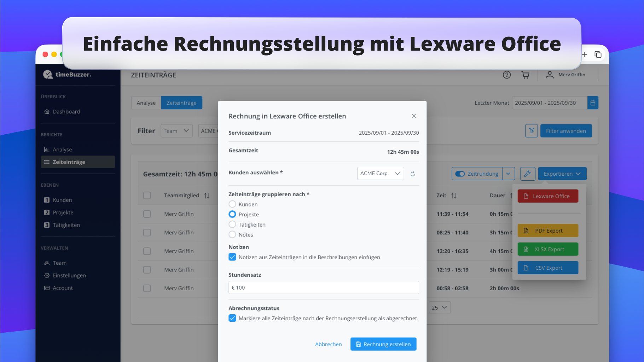Click the Rechnung erstellen button
Viewport: 644px width, 362px height.
[383, 344]
